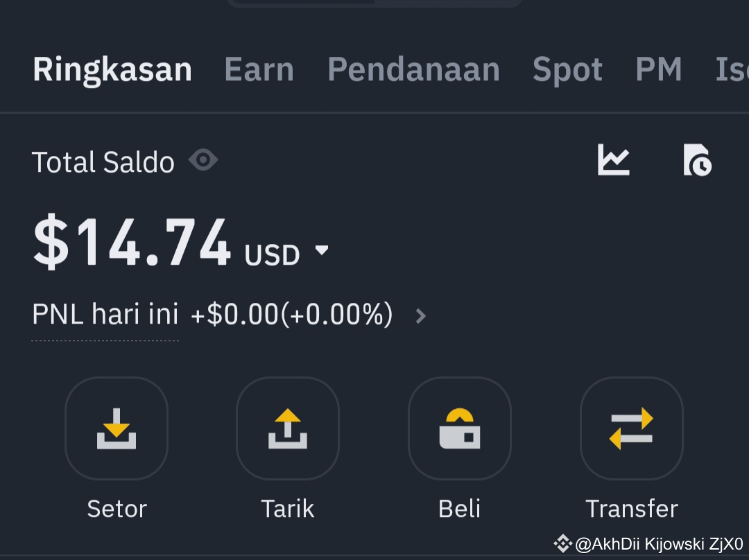Switch to the Pendanaan tab

coord(413,70)
